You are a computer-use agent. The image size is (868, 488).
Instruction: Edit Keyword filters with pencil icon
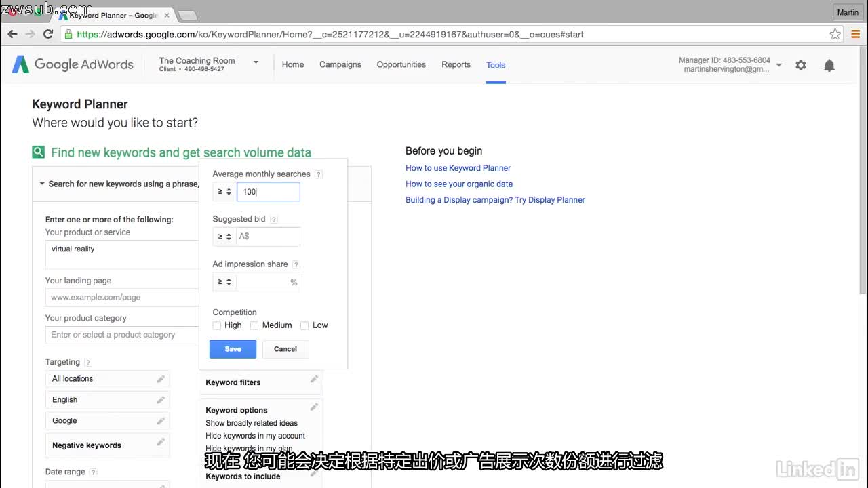(x=314, y=379)
